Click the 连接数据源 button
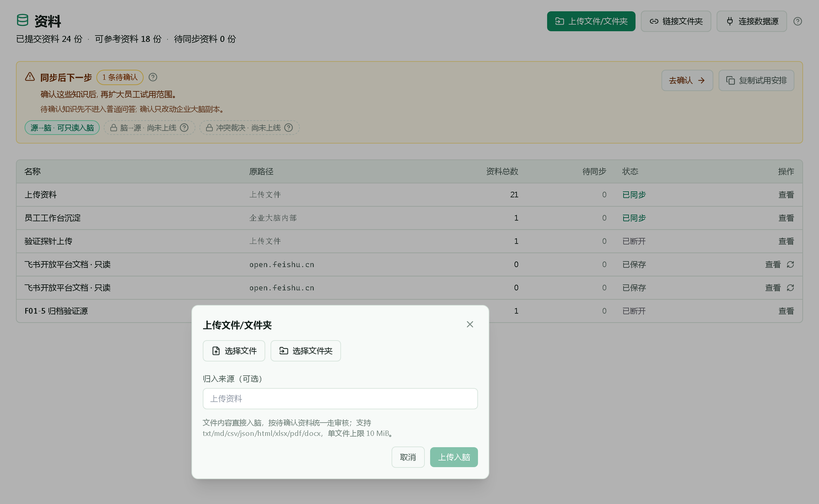 pos(752,21)
